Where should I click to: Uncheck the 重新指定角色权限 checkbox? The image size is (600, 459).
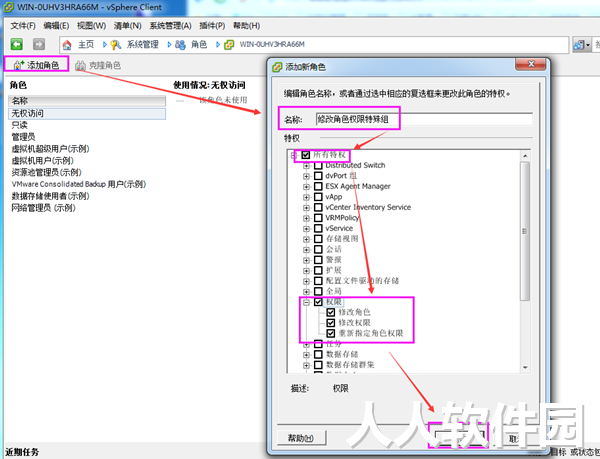331,333
